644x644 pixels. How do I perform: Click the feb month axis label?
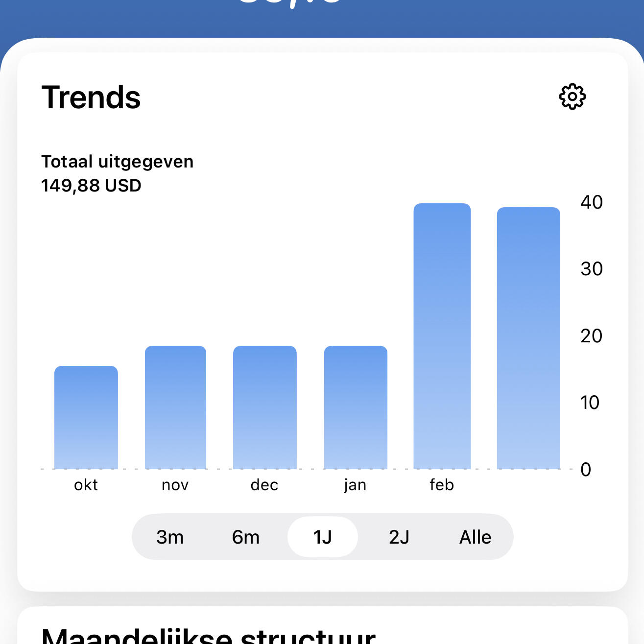(x=442, y=485)
